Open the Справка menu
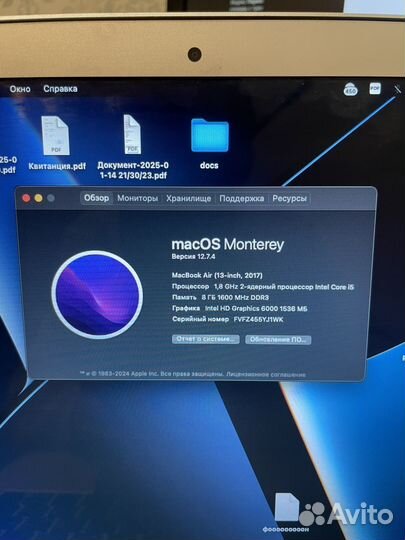405x540 pixels. pyautogui.click(x=60, y=89)
